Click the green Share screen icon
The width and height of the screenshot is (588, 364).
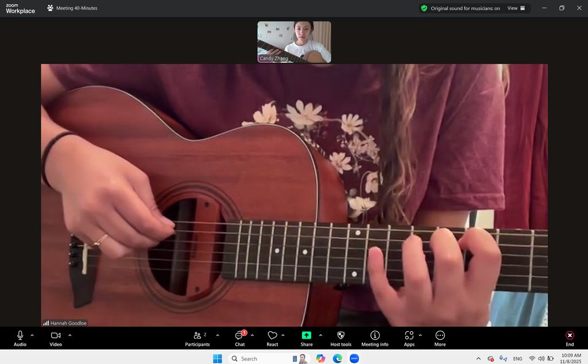[x=307, y=335]
